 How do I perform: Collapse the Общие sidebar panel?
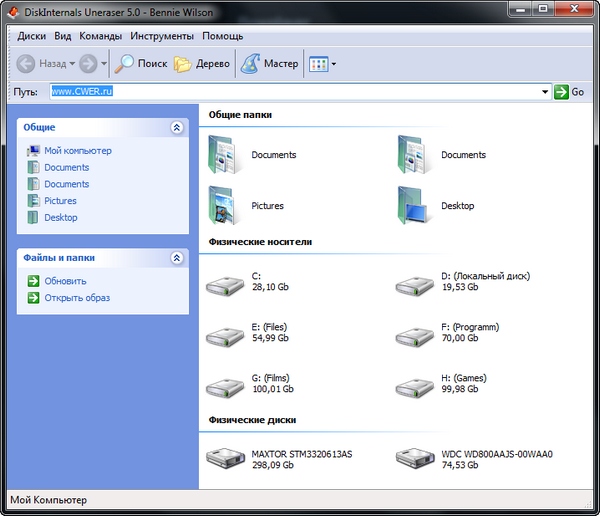(x=177, y=128)
